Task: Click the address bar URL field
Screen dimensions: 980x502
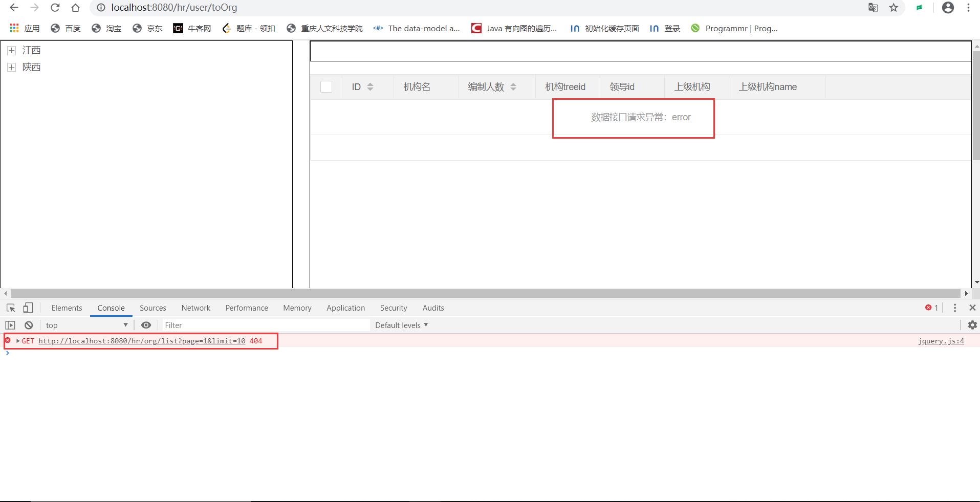Action: (x=174, y=8)
